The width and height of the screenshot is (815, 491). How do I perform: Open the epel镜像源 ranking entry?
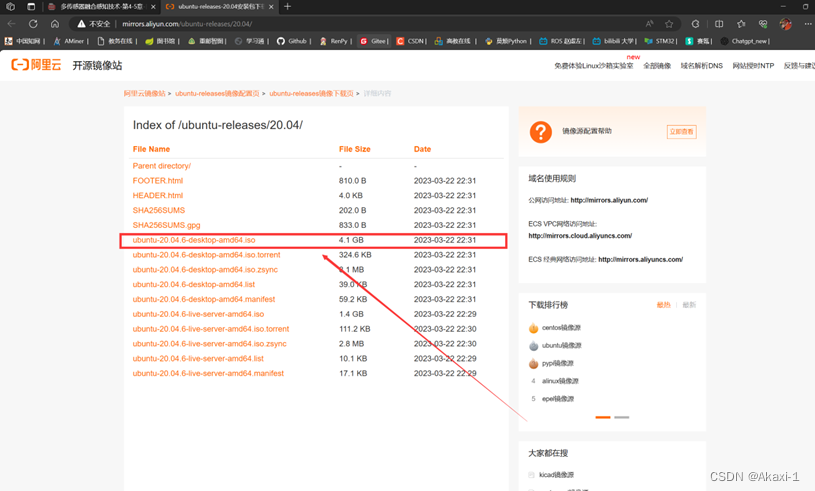[558, 399]
